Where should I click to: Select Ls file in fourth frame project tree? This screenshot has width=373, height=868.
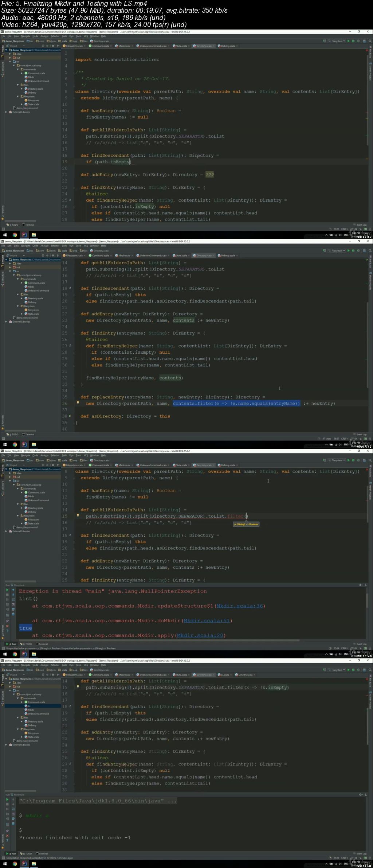pos(28,706)
